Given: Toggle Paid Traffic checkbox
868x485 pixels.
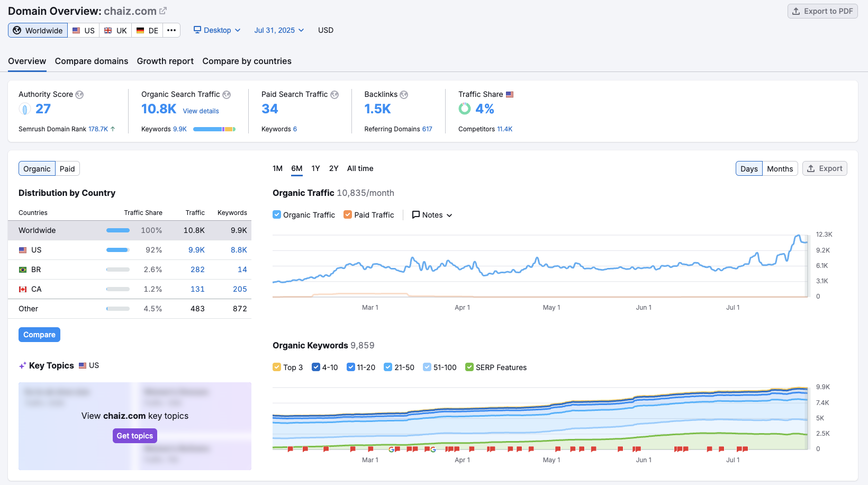Looking at the screenshot, I should [x=348, y=214].
